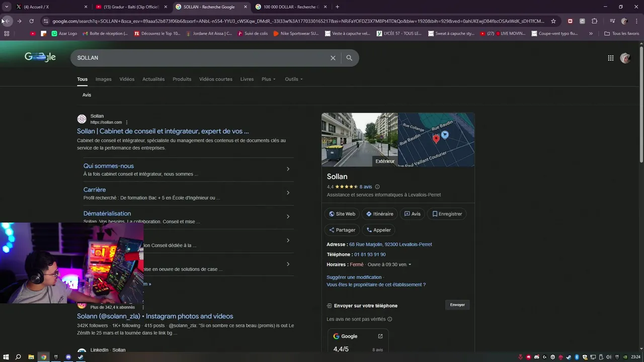Close the Gradur - Balti YouTube tab
Viewport: 644px width, 362px height.
click(x=166, y=7)
